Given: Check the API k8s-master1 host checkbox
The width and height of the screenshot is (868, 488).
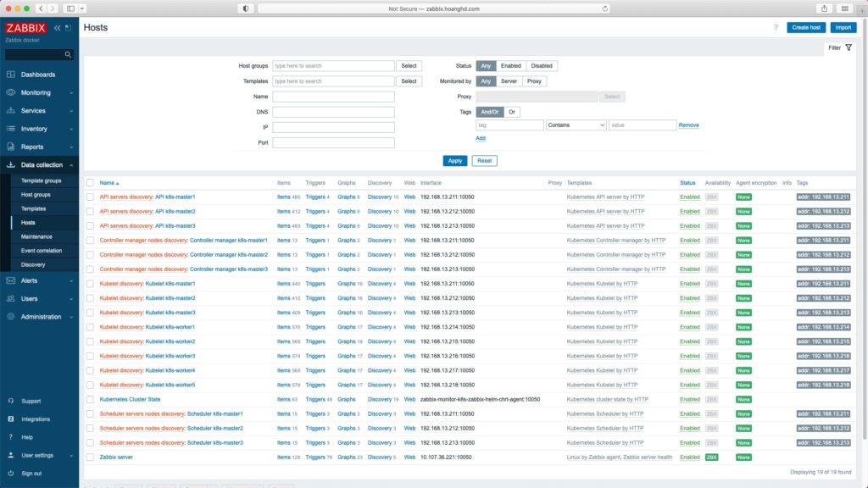Looking at the screenshot, I should click(90, 197).
